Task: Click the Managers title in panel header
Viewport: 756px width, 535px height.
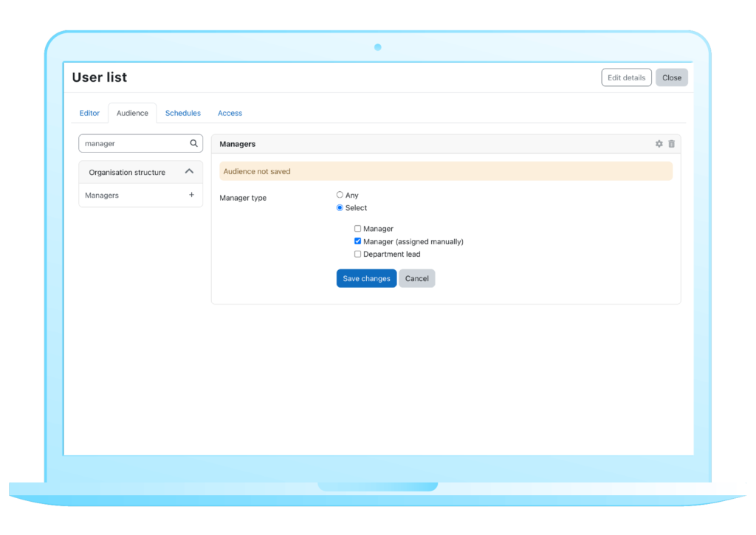Action: pos(238,144)
